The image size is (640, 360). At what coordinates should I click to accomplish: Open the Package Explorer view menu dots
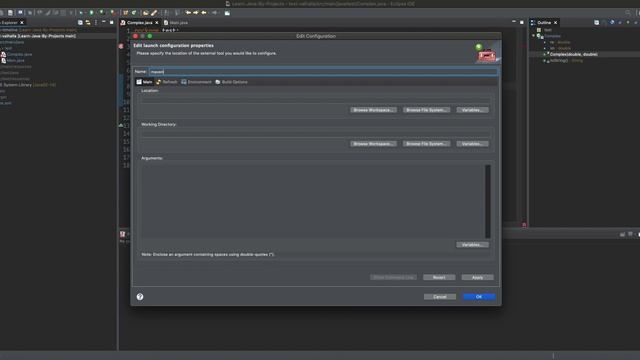pos(96,22)
